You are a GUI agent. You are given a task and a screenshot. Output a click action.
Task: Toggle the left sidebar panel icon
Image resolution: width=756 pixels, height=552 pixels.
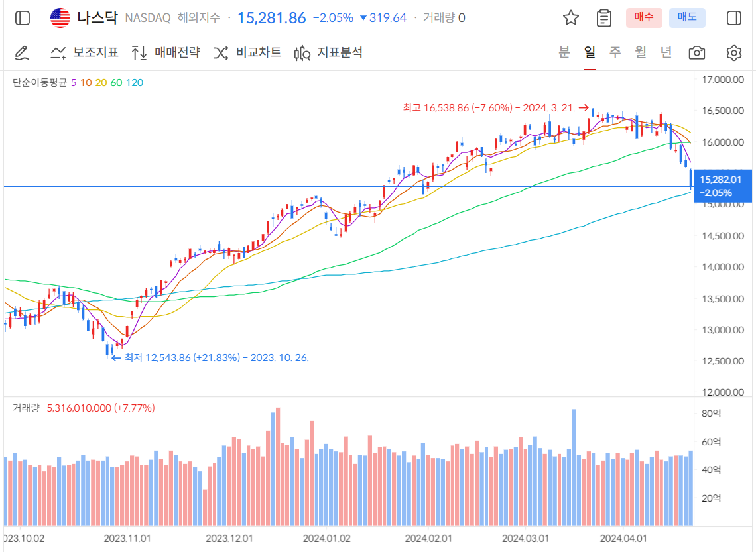coord(22,18)
